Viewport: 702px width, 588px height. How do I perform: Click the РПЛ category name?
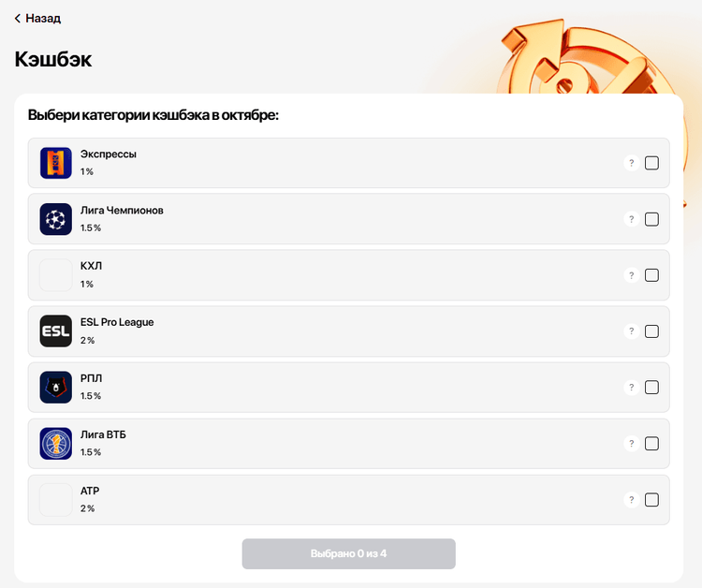click(x=92, y=378)
